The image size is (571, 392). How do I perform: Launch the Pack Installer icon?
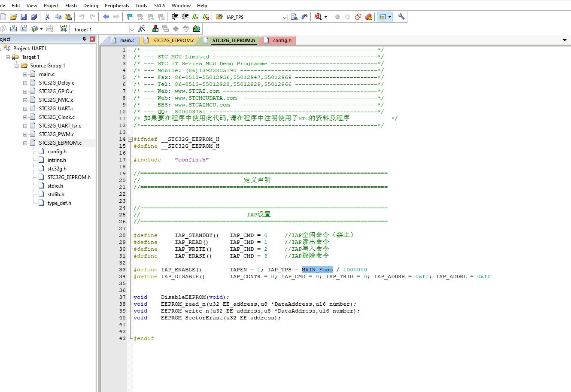(197, 29)
